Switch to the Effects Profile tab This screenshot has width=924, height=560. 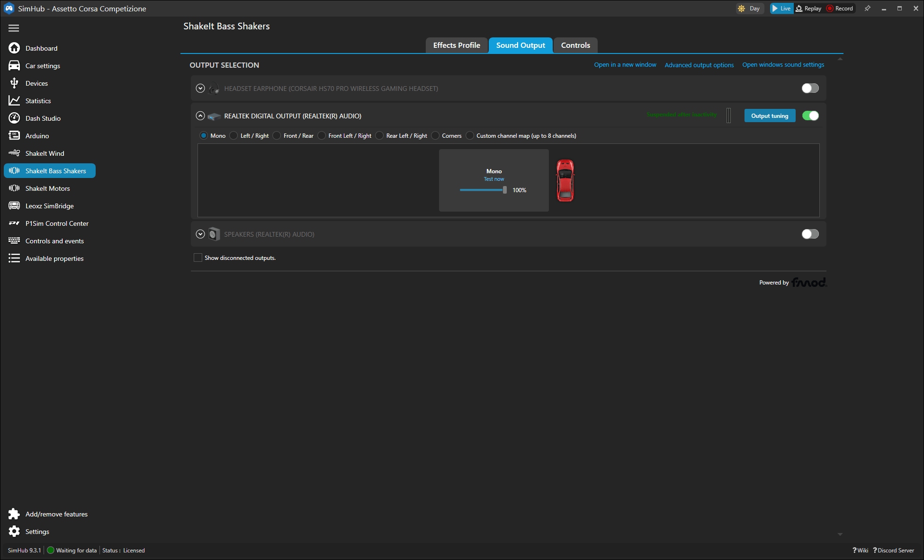(457, 45)
